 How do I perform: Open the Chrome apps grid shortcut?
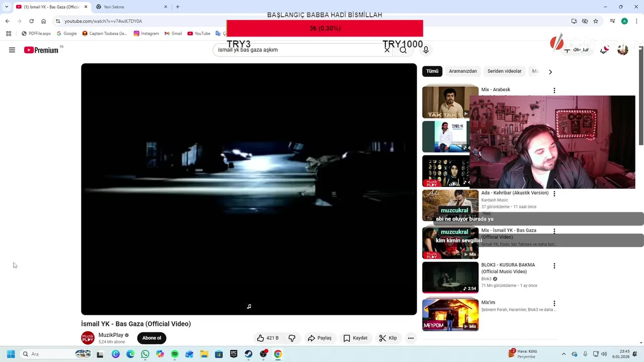point(9,34)
